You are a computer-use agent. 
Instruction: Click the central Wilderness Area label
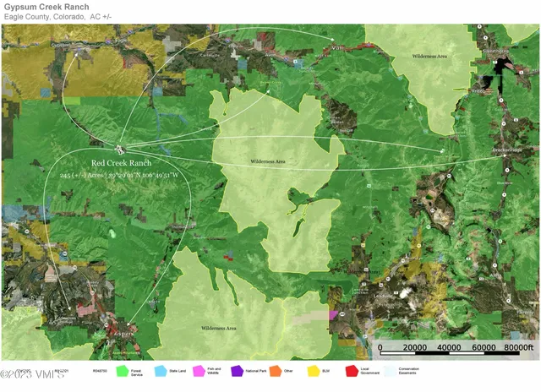click(x=267, y=161)
